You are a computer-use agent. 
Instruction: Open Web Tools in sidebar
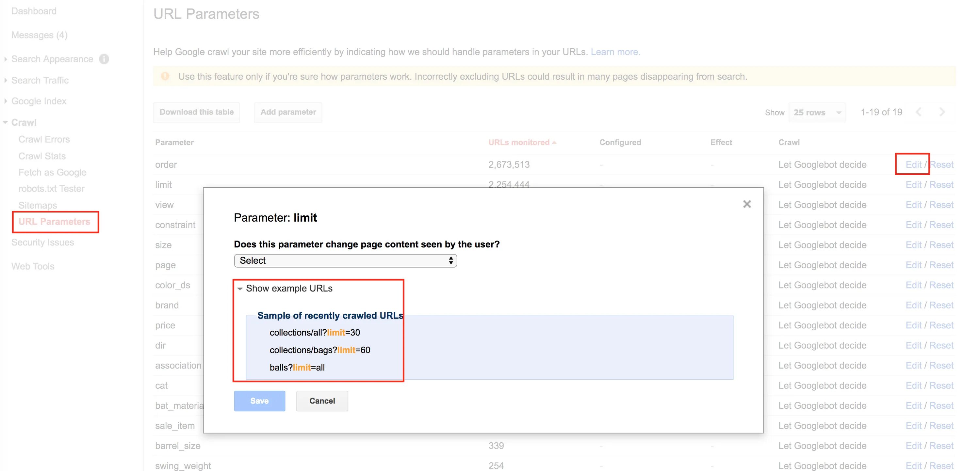pos(33,266)
